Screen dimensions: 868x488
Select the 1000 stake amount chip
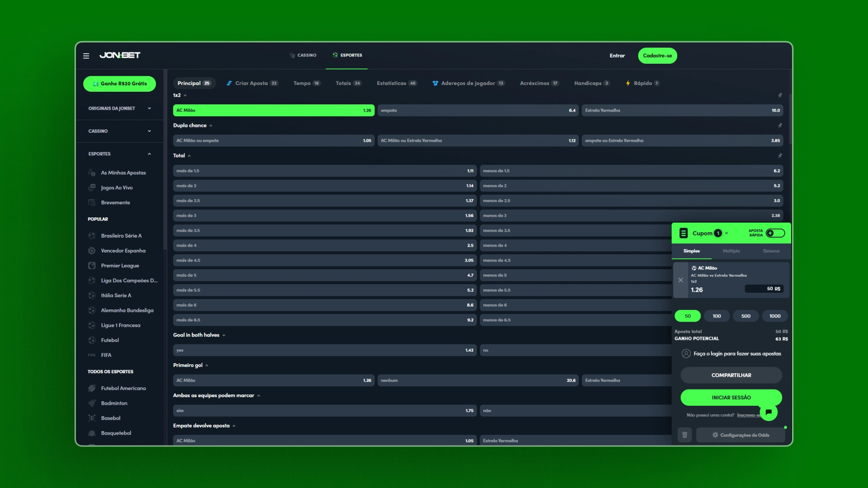tap(774, 316)
